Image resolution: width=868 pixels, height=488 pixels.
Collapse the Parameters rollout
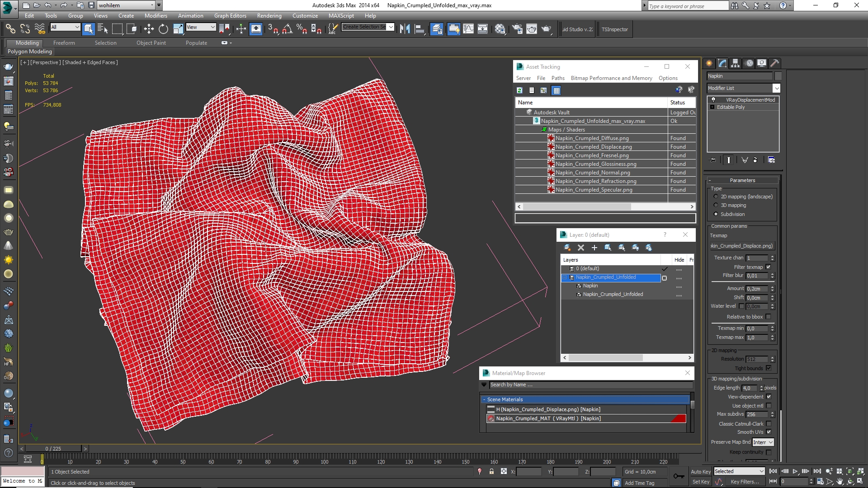click(710, 180)
